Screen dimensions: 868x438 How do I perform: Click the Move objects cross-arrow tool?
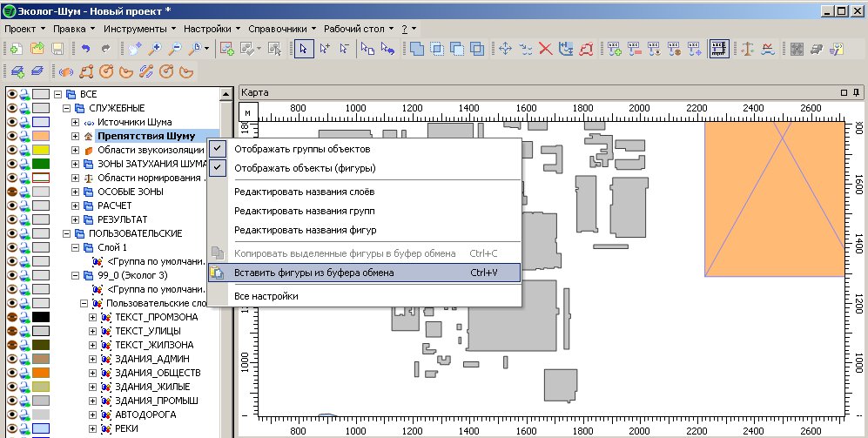tap(505, 49)
